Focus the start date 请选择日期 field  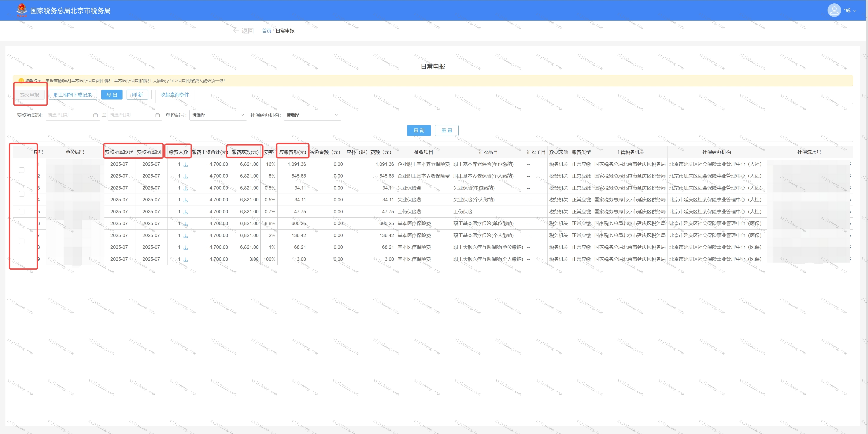73,115
